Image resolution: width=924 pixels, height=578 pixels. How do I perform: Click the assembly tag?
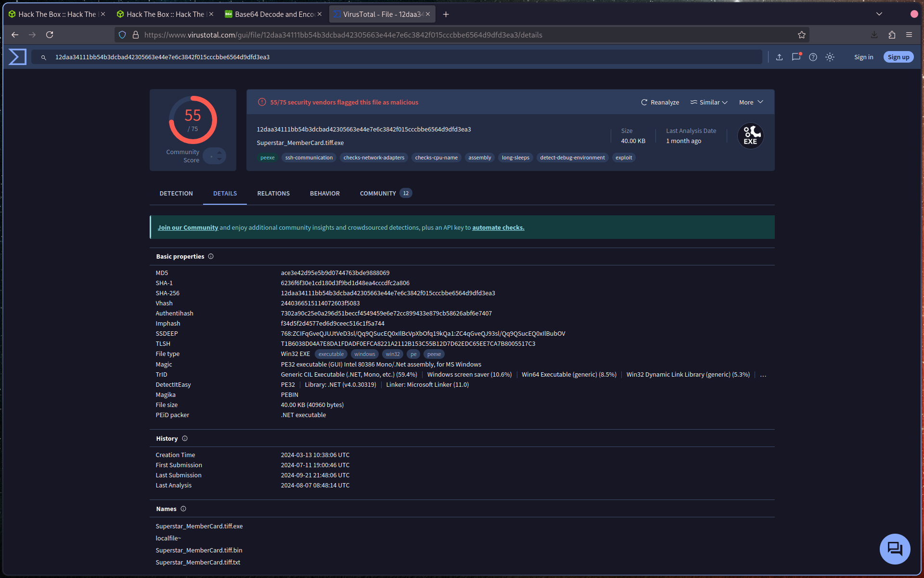coord(480,158)
